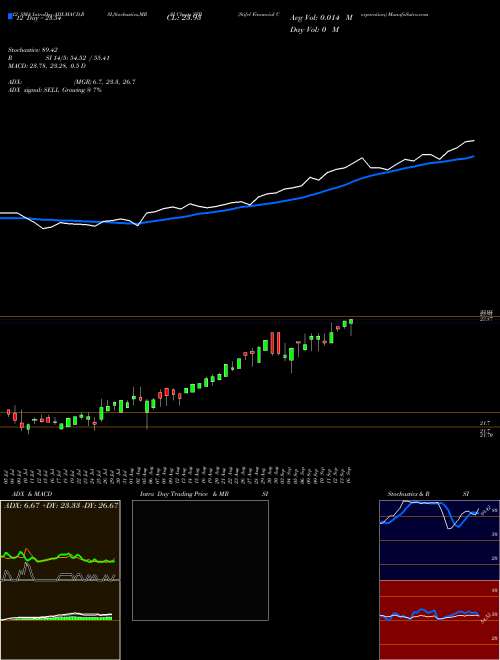This screenshot has width=500, height=660.
Task: Click the right end of the blue moving average line
Action: point(473,157)
